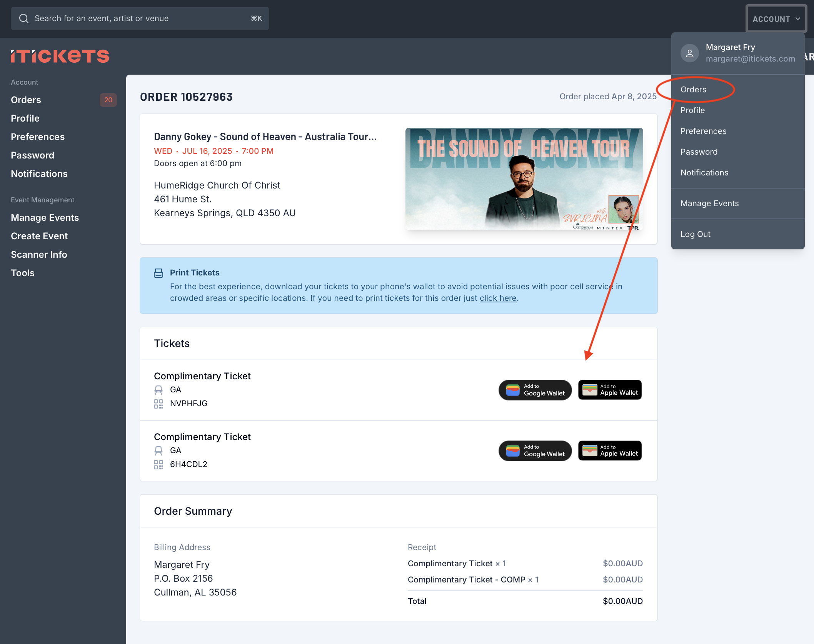Click the ticket code 6H4CDL2

pyautogui.click(x=188, y=464)
